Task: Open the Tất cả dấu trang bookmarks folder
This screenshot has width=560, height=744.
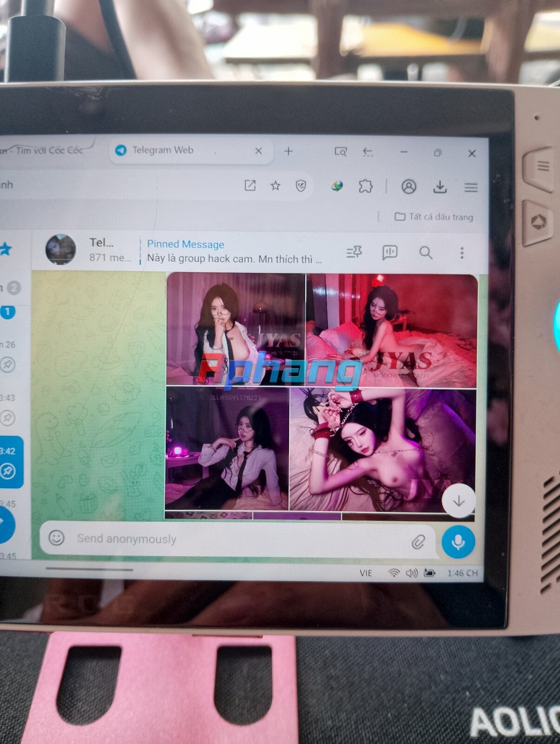Action: click(434, 217)
